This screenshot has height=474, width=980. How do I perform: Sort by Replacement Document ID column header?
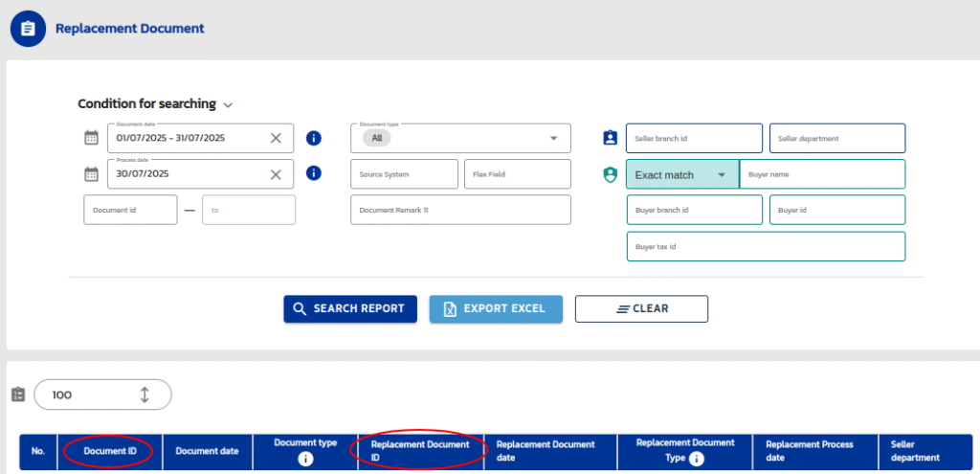pyautogui.click(x=421, y=451)
